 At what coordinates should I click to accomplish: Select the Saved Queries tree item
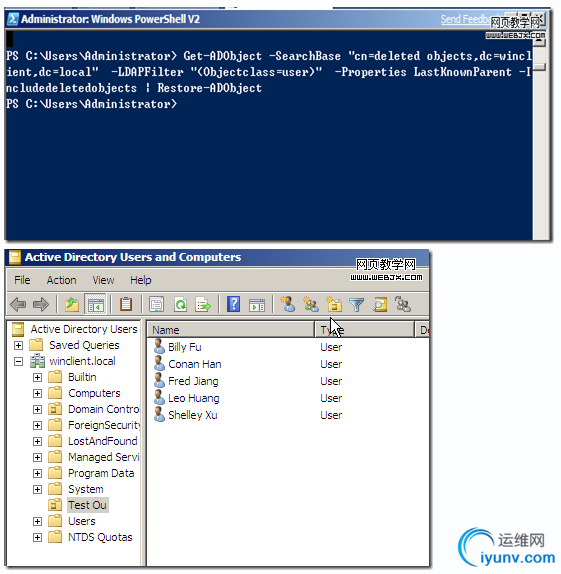pyautogui.click(x=84, y=345)
